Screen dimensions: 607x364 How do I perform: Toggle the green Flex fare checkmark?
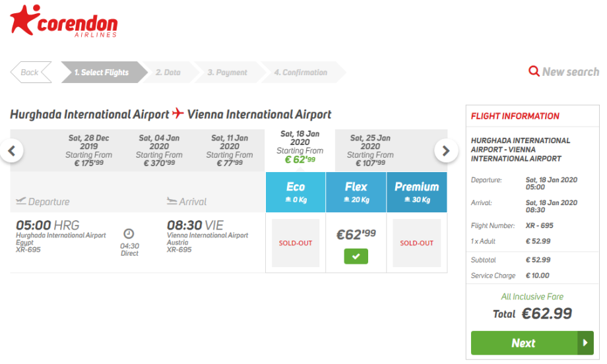[x=356, y=257]
